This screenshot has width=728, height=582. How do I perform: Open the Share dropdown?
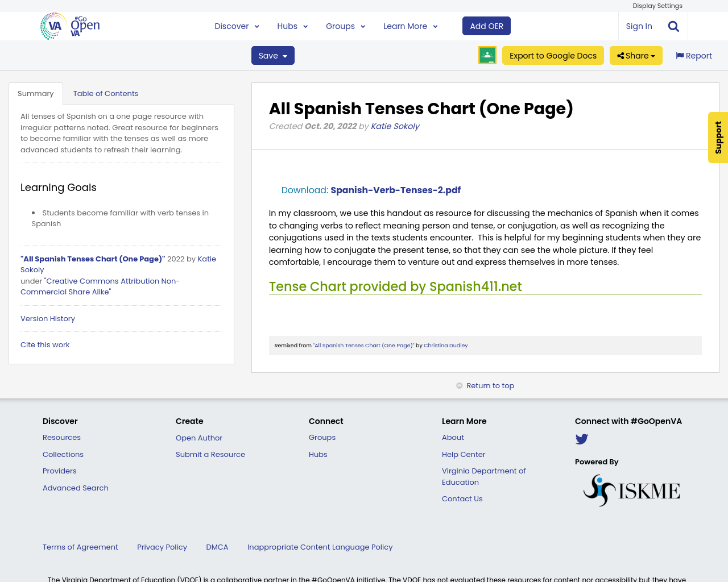635,55
